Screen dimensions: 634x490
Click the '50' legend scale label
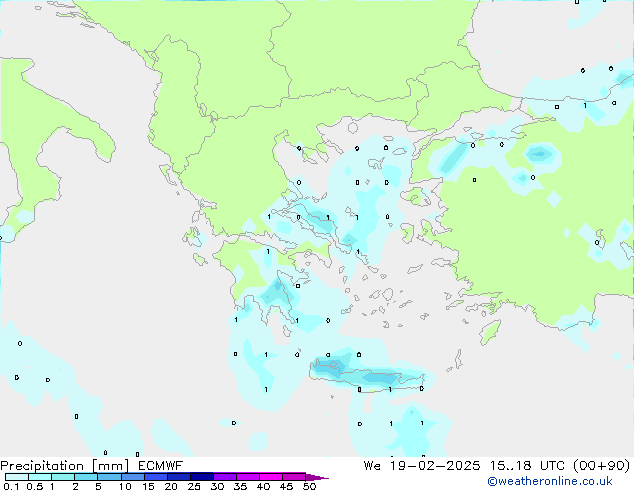pyautogui.click(x=309, y=486)
